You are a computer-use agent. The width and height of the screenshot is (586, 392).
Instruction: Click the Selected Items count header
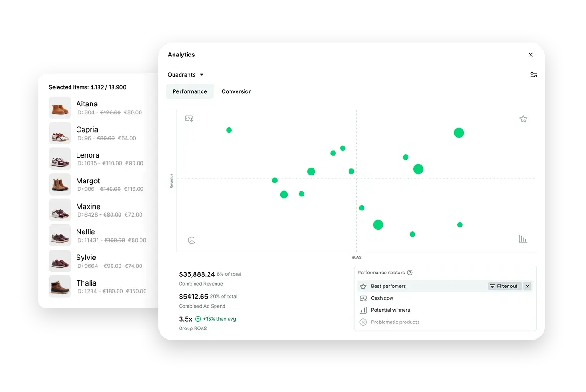pyautogui.click(x=88, y=87)
